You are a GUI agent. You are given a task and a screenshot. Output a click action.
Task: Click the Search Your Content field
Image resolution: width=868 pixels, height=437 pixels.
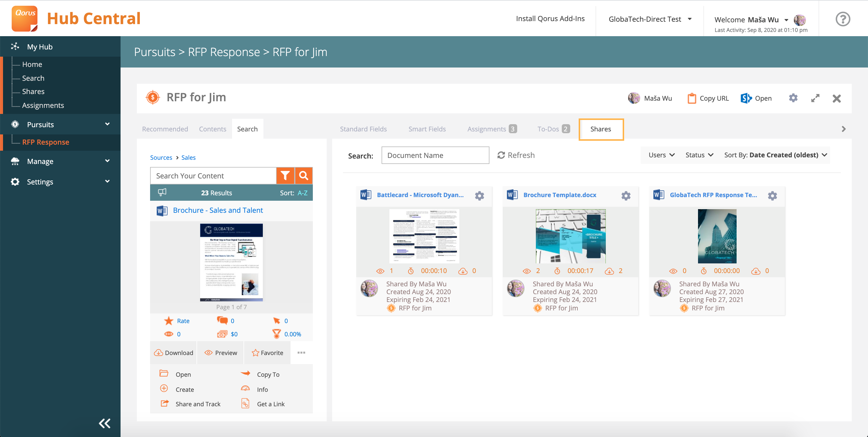tap(213, 175)
